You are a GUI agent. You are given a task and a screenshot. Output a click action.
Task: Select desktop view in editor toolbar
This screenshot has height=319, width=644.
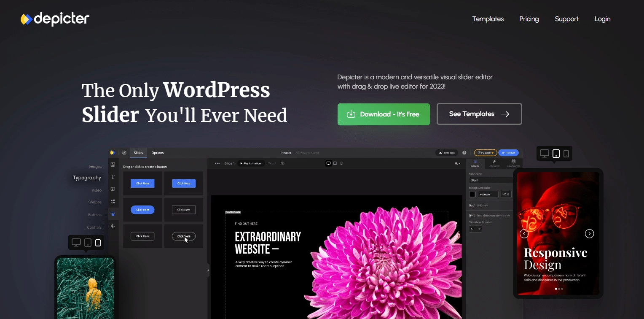328,163
